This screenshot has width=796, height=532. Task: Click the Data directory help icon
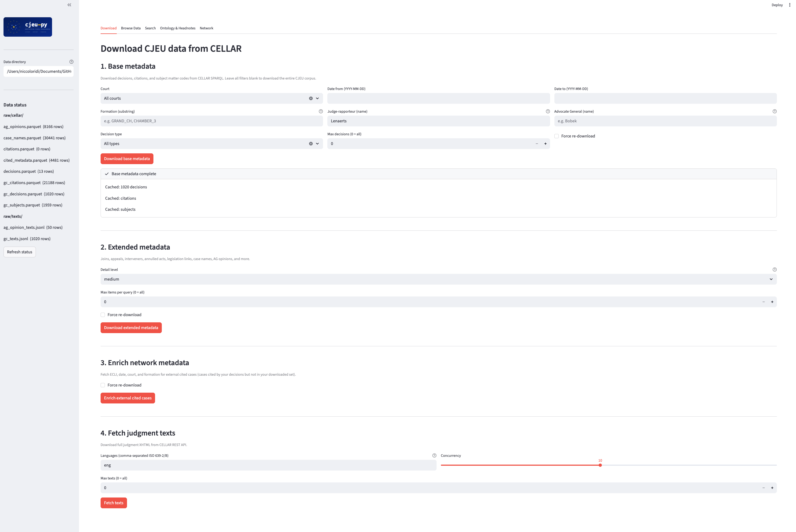click(x=71, y=62)
